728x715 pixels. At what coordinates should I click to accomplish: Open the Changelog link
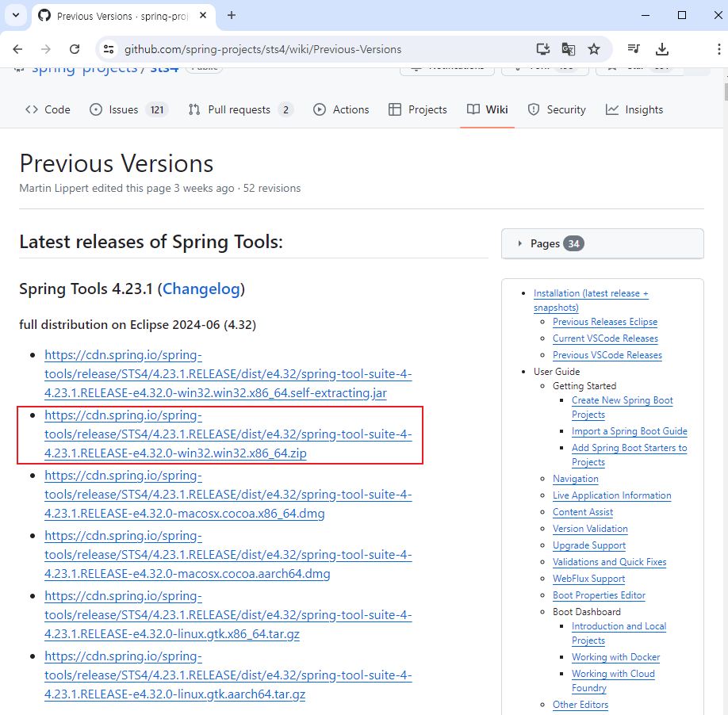pos(201,289)
